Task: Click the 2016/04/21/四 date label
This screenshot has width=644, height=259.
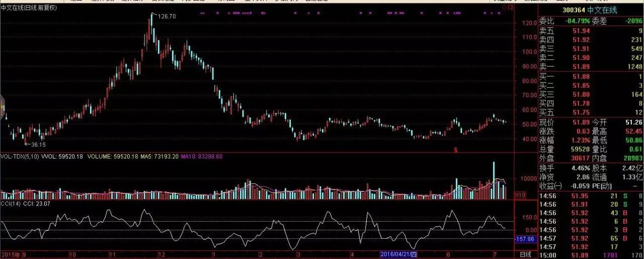Action: [x=398, y=254]
